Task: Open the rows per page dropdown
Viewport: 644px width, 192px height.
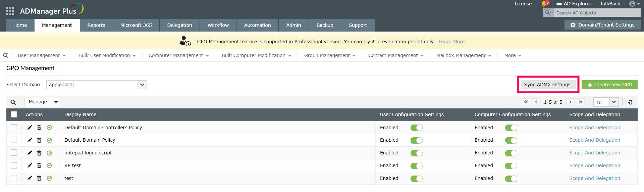Action: [x=613, y=102]
